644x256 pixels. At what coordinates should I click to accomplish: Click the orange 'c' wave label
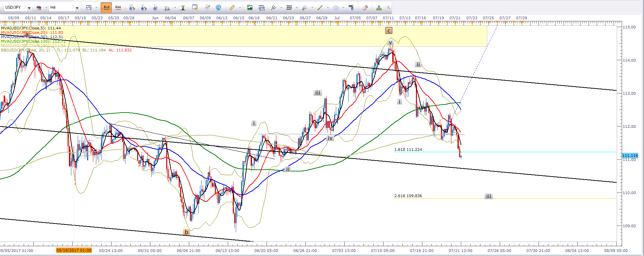click(389, 31)
